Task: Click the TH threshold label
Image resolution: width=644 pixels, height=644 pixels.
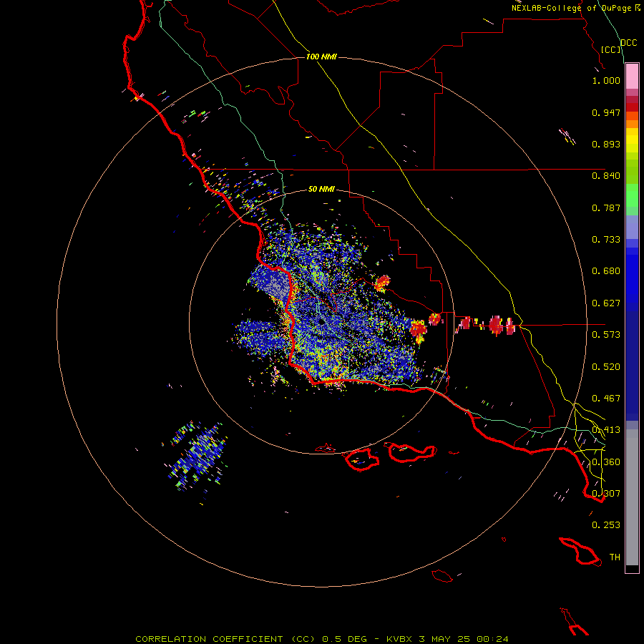Action: click(x=615, y=557)
